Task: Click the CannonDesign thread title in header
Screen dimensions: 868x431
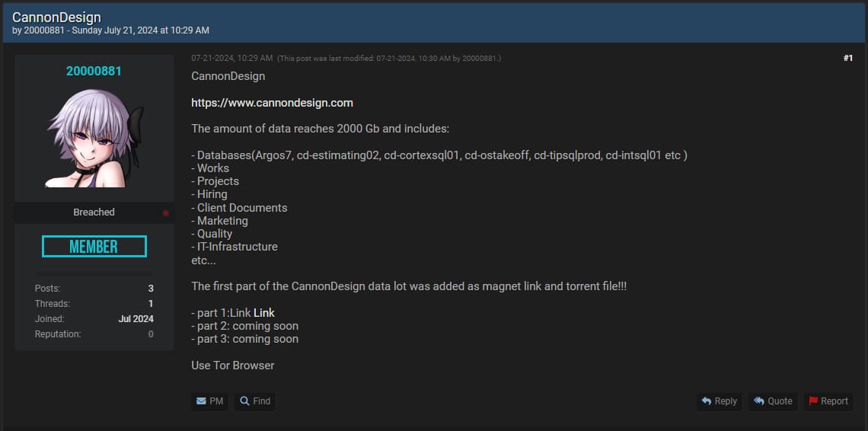Action: (56, 17)
